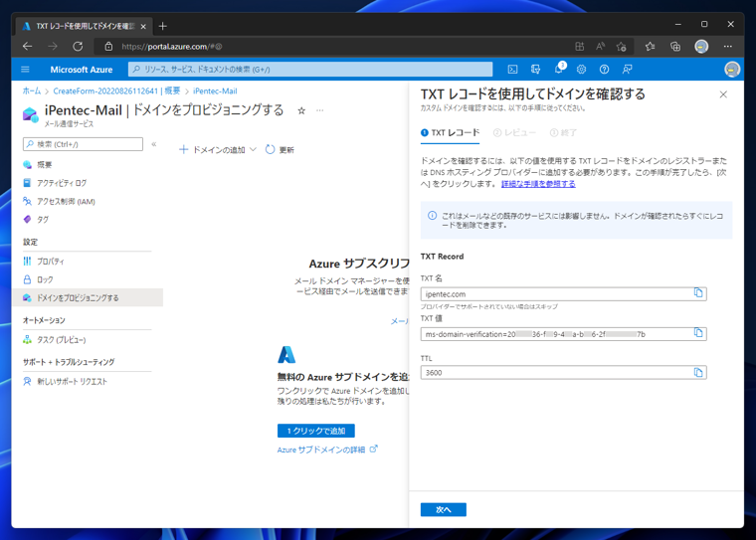Copy the TXT 名 value ipentec.com

point(697,292)
